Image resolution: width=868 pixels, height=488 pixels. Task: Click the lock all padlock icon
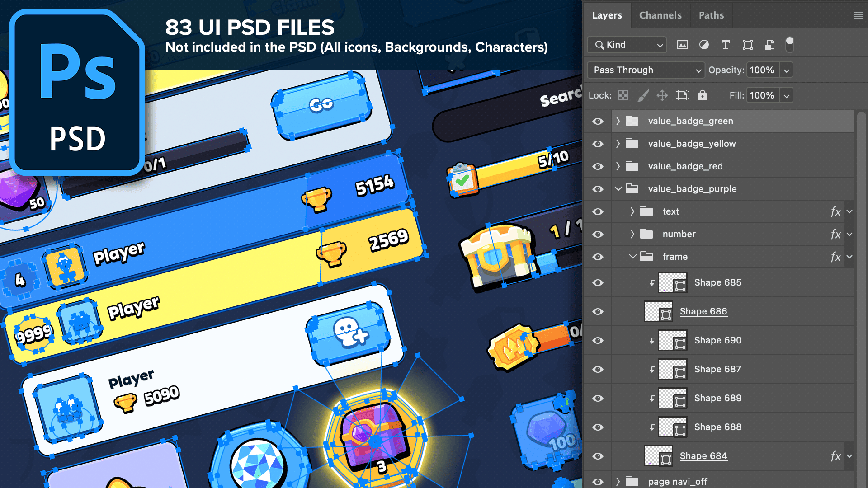(702, 95)
